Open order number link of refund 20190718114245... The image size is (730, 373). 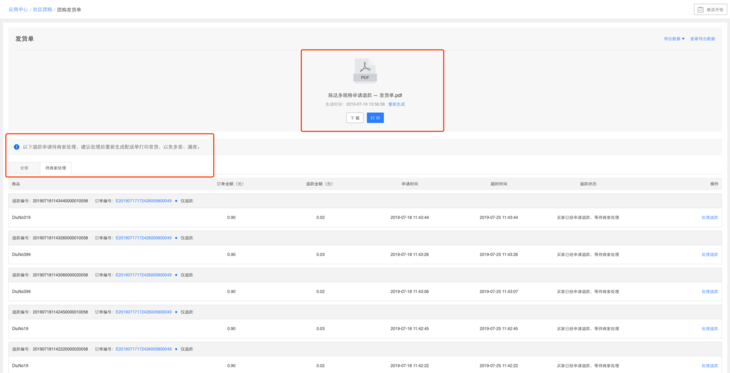pos(143,312)
